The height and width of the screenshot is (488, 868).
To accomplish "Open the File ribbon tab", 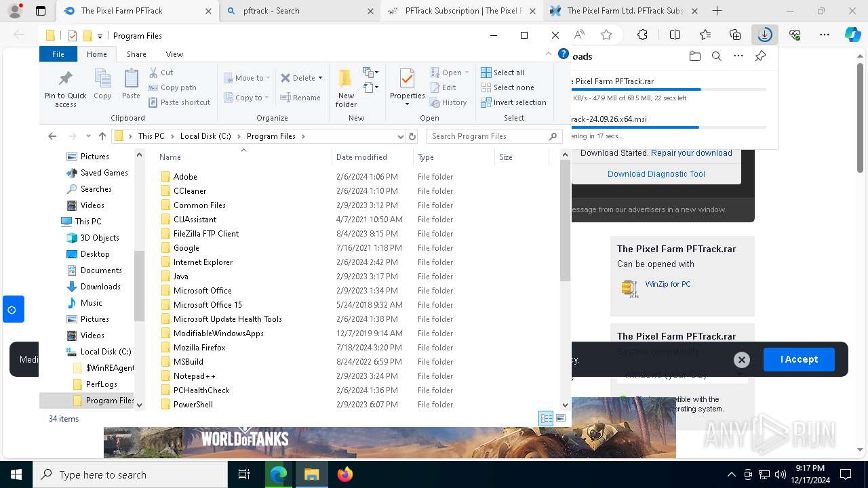I will point(58,54).
